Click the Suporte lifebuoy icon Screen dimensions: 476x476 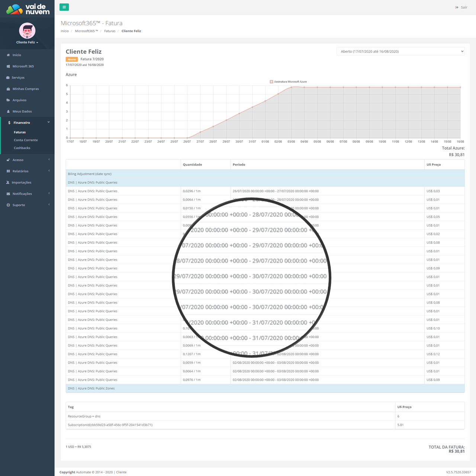tap(8, 205)
